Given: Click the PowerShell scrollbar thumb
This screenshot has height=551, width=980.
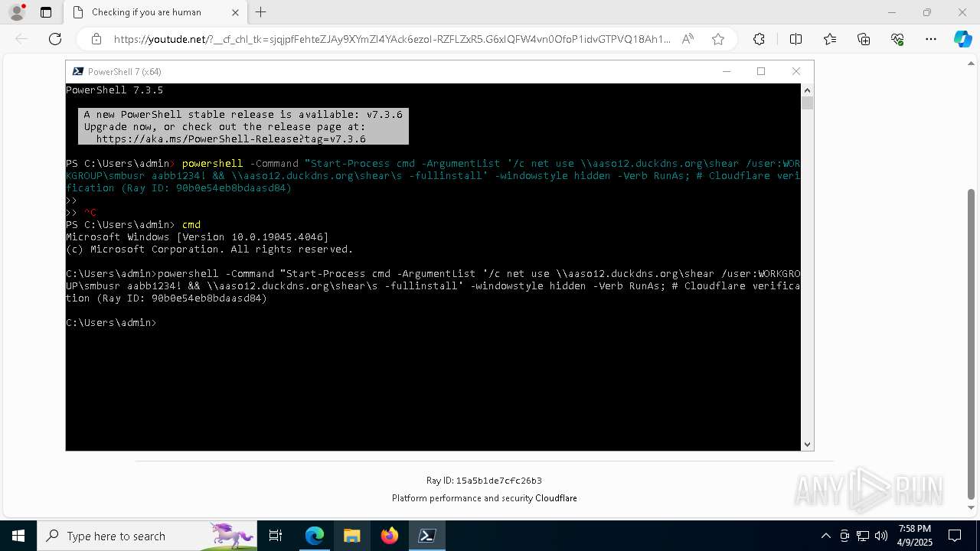Looking at the screenshot, I should pos(807,103).
